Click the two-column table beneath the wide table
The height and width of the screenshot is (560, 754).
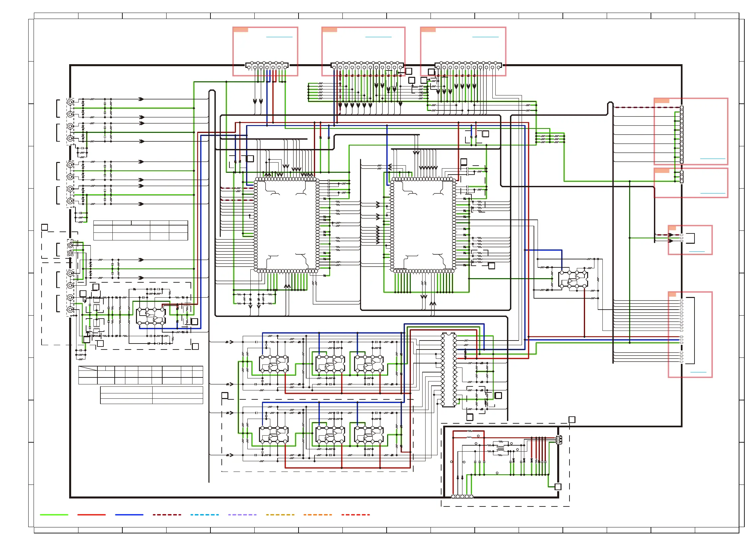[x=152, y=395]
